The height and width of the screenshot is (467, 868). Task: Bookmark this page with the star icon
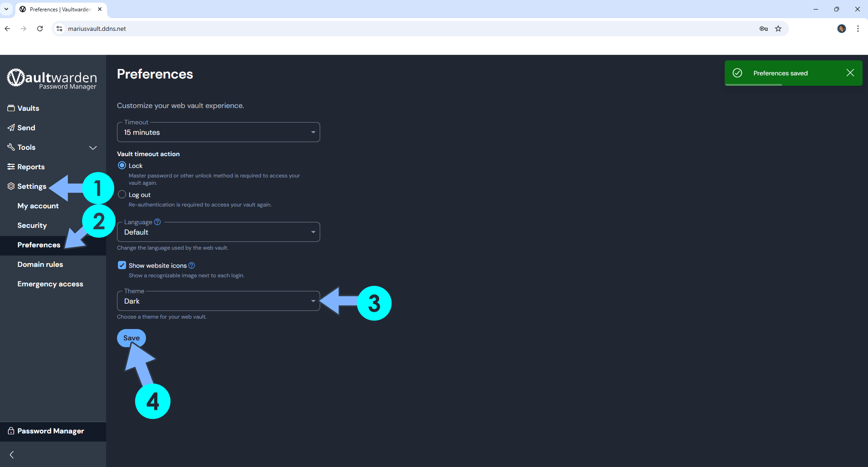[778, 29]
